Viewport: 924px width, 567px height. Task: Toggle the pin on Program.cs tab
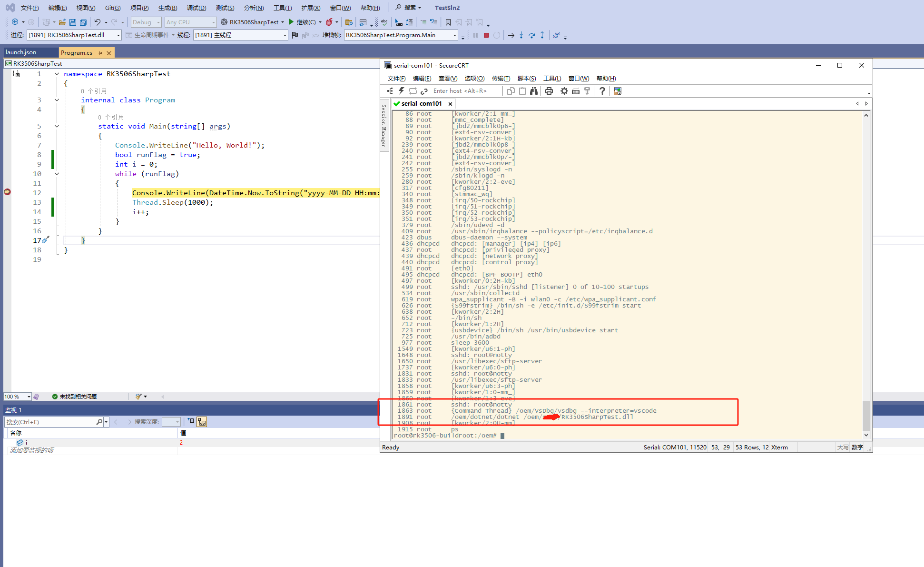100,53
